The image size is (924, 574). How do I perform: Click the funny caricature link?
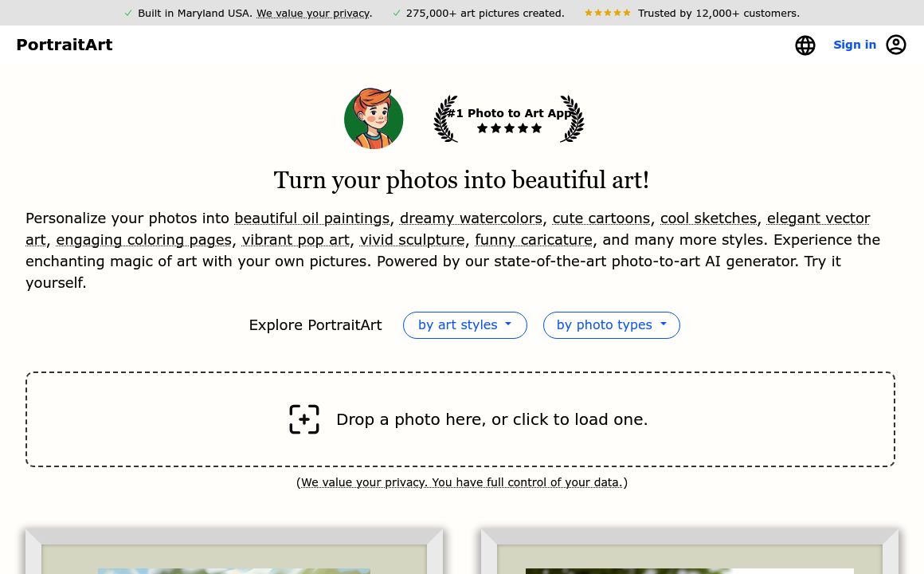[534, 240]
